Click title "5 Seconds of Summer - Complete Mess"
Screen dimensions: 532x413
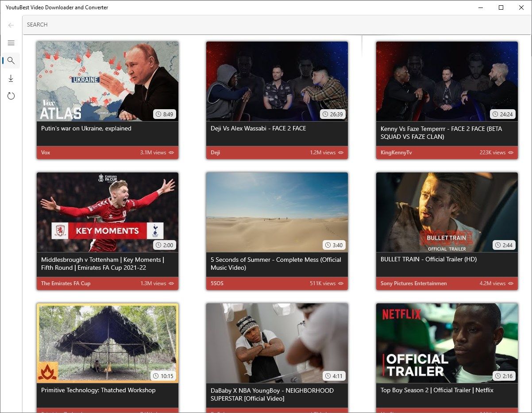(276, 264)
